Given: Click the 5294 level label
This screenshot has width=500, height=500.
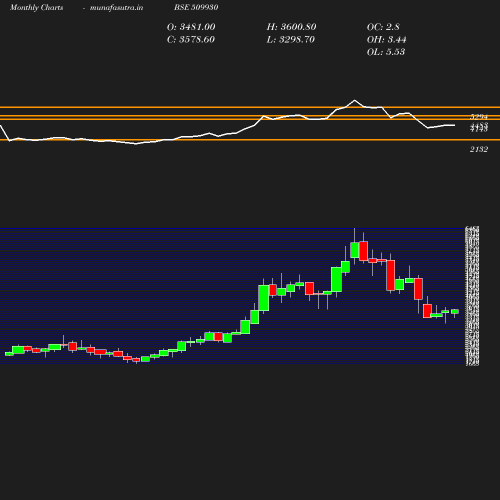Looking at the screenshot, I should pos(479,117).
